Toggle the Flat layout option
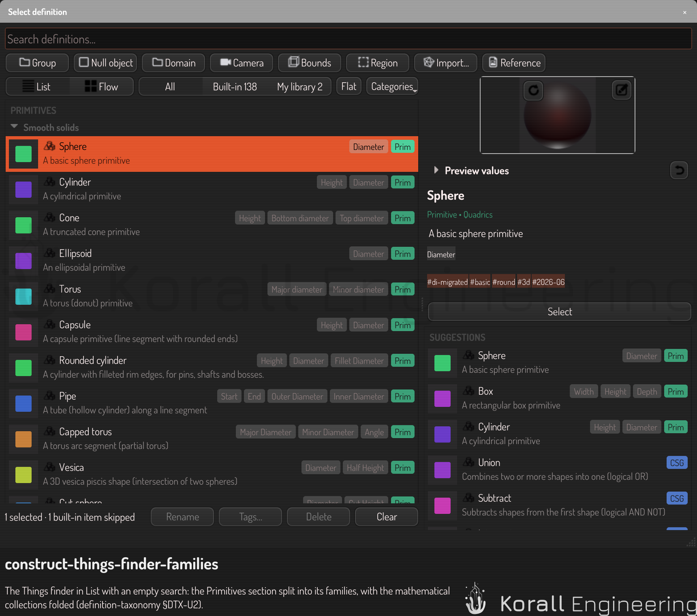Image resolution: width=697 pixels, height=616 pixels. (348, 86)
